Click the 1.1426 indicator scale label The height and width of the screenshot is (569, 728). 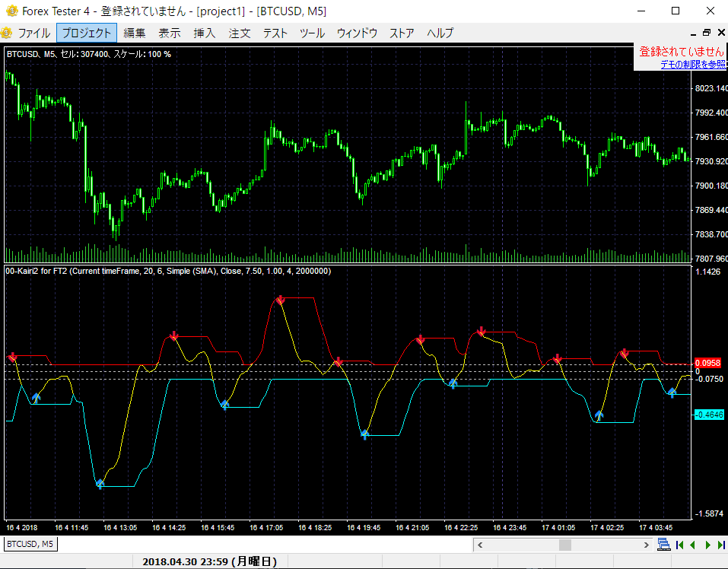click(x=707, y=272)
